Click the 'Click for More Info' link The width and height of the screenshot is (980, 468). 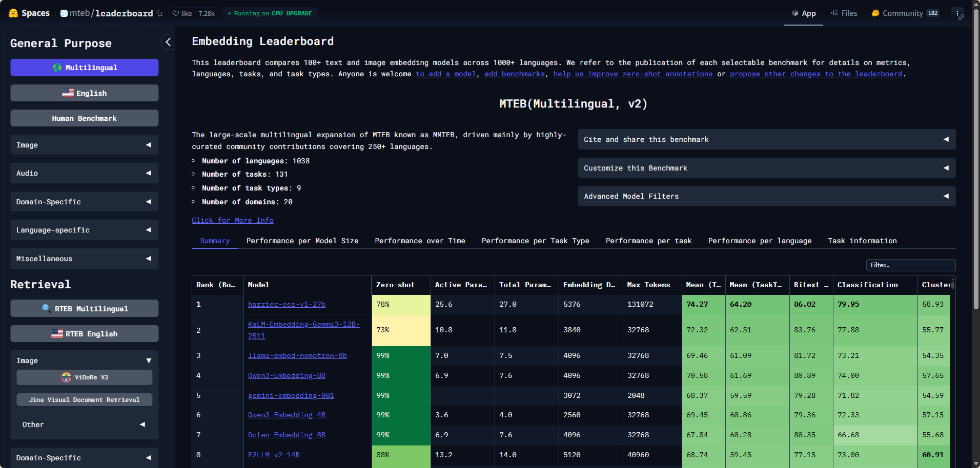[x=233, y=220]
